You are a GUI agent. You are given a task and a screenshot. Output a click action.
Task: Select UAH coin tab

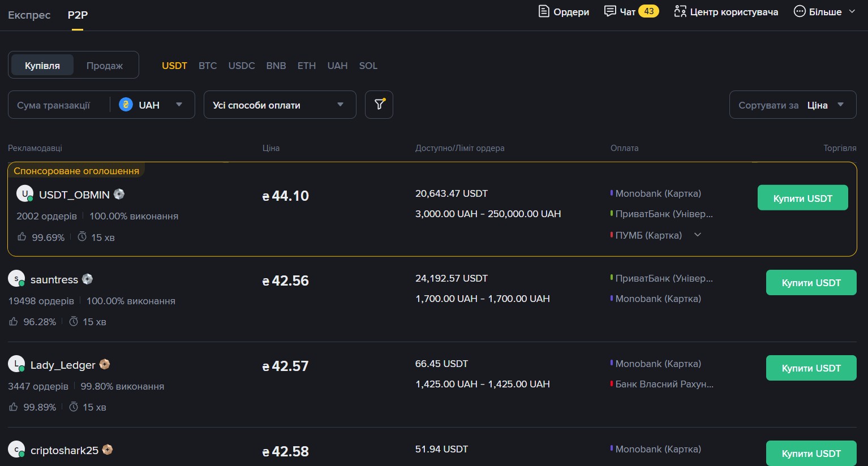coord(337,66)
